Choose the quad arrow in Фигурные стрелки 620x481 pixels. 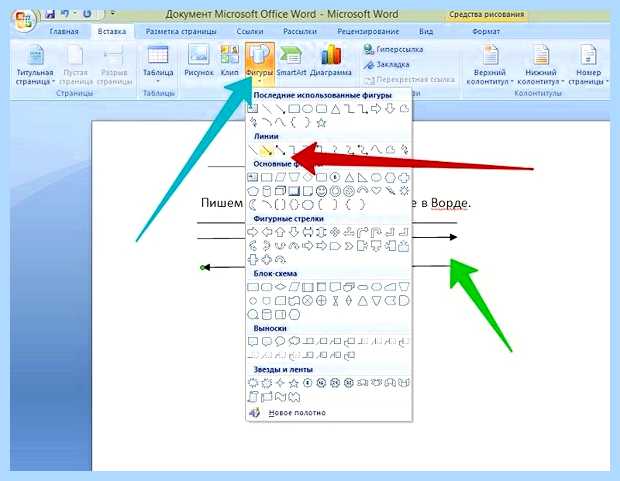335,232
